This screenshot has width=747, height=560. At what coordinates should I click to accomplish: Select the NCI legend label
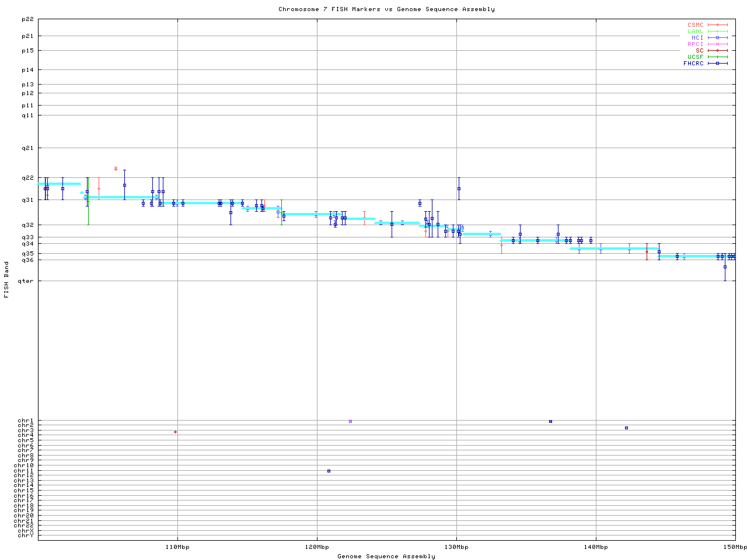click(697, 37)
